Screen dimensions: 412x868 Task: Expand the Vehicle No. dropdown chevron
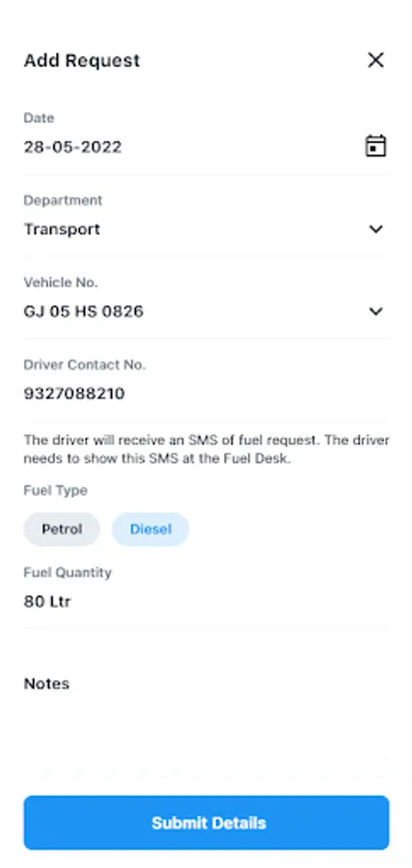tap(375, 312)
